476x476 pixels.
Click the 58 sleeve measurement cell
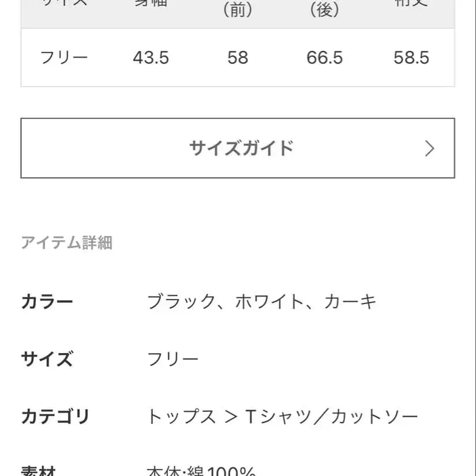239,58
